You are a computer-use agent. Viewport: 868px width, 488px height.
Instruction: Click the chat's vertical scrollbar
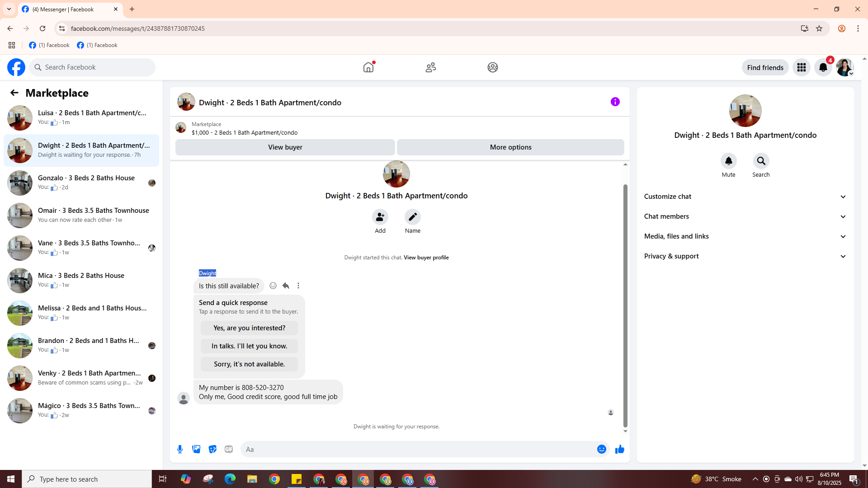pos(625,305)
